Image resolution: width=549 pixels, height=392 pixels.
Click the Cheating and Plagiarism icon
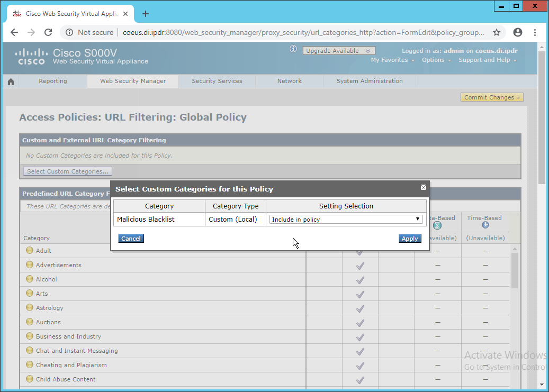30,364
